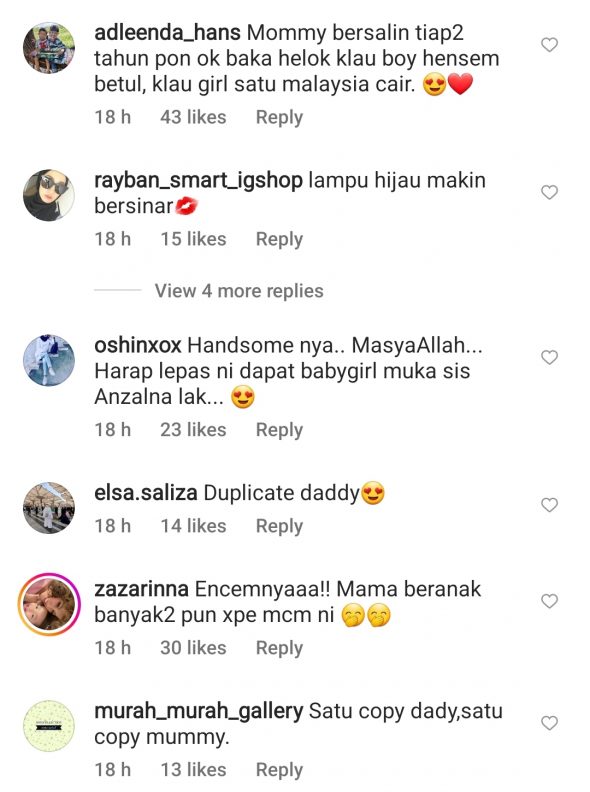590x792 pixels.
Task: Like oshinxox's comment using the heart
Action: [x=549, y=358]
